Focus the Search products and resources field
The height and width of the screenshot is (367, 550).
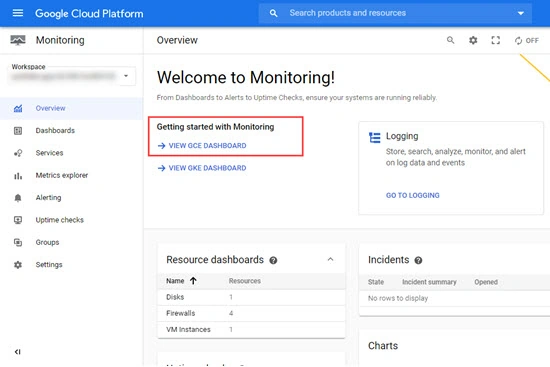[x=395, y=13]
